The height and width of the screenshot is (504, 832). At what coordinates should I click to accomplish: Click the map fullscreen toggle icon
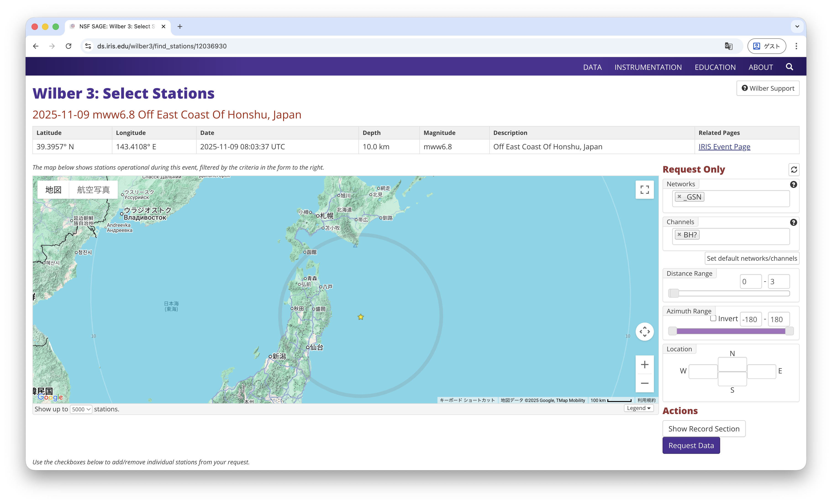pos(644,190)
